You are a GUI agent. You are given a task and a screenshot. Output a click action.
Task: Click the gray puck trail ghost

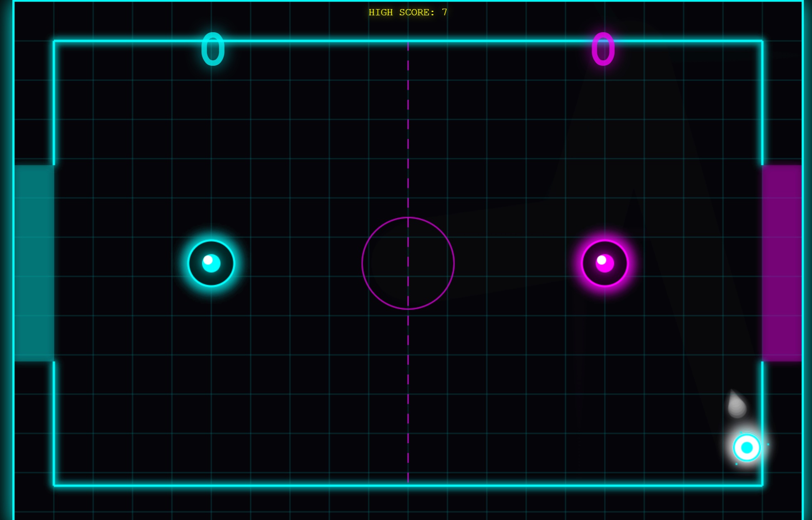tap(736, 406)
